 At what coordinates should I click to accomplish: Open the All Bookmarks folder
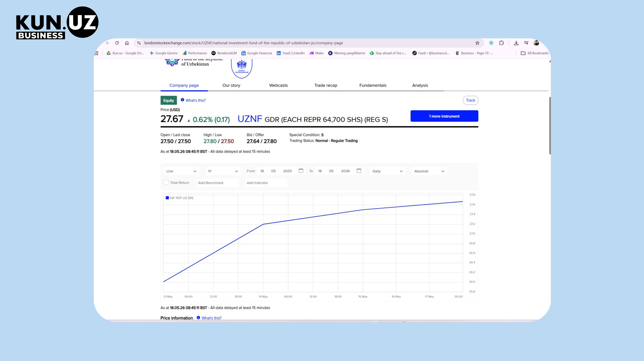click(534, 53)
